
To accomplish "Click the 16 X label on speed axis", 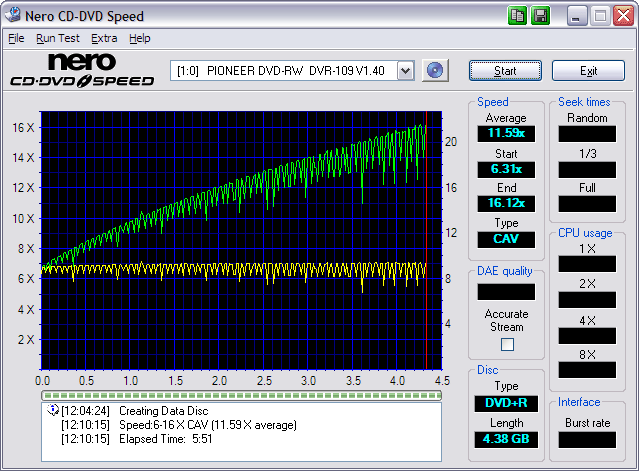I will click(x=23, y=128).
